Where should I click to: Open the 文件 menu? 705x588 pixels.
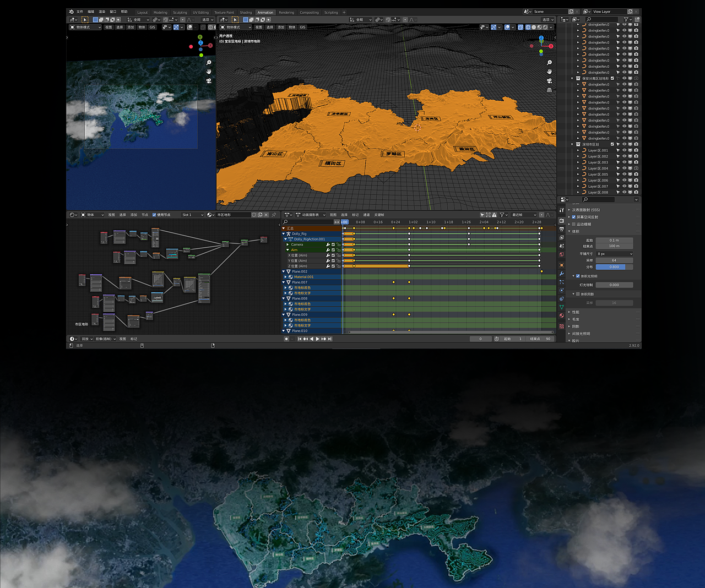point(80,12)
